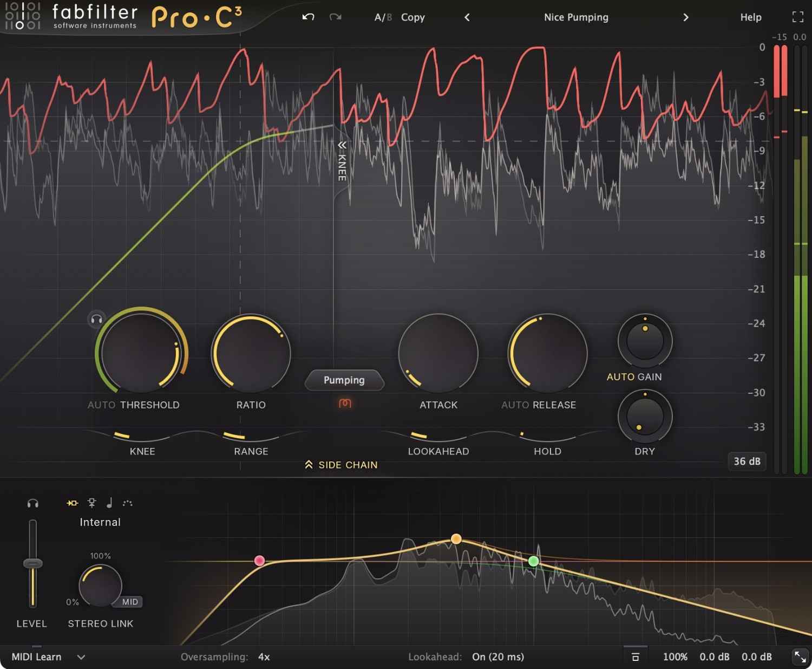Viewport: 812px width, 669px height.
Task: Toggle the MIDI trigger icon under Pumping
Action: [345, 403]
